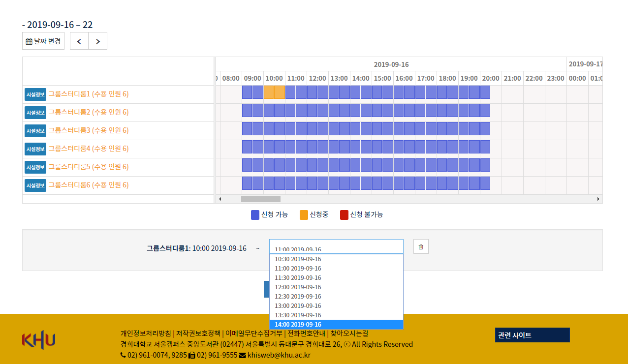Click red 신청 불가능 legend swatch
Viewport: 628px width, 364px height.
344,215
